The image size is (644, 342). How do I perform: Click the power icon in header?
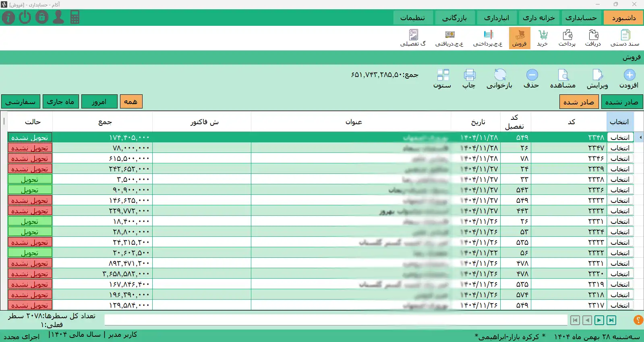[25, 17]
